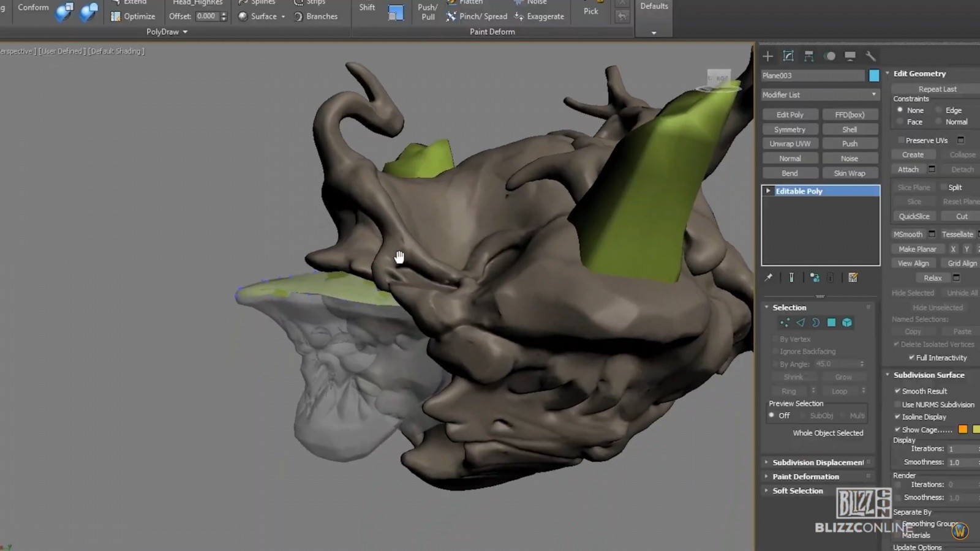Remove the current modifier from stack
The width and height of the screenshot is (980, 551).
(830, 277)
